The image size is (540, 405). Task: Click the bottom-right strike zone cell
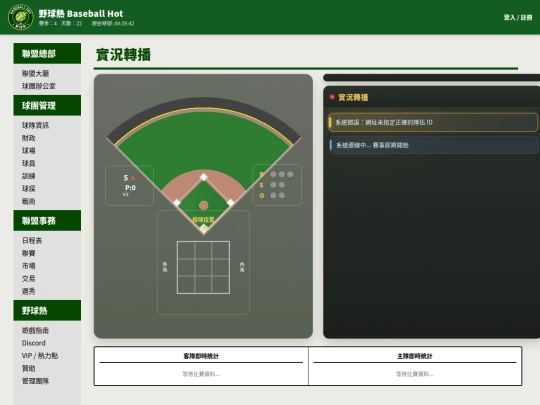click(x=221, y=285)
